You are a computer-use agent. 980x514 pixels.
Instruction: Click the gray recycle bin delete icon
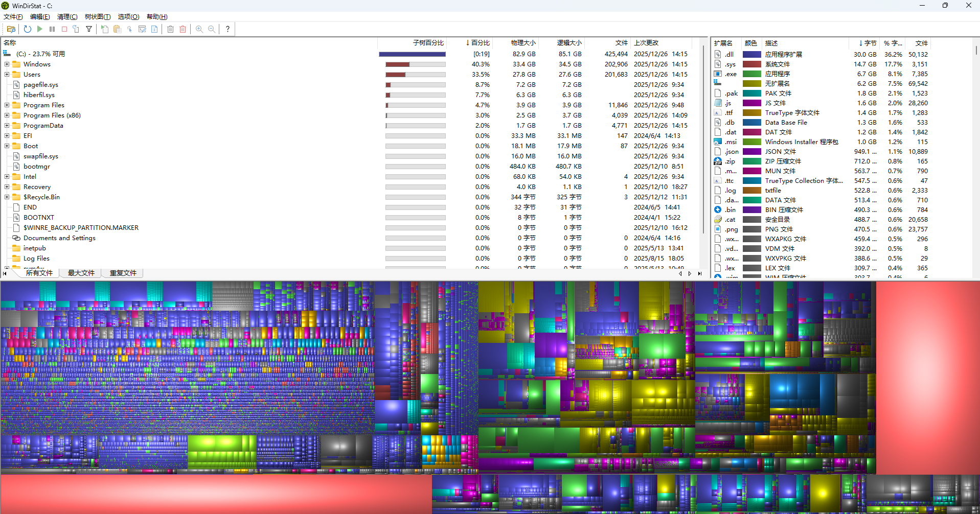tap(171, 29)
